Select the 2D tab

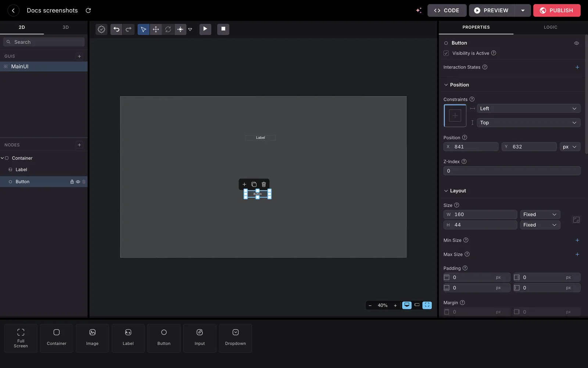22,27
